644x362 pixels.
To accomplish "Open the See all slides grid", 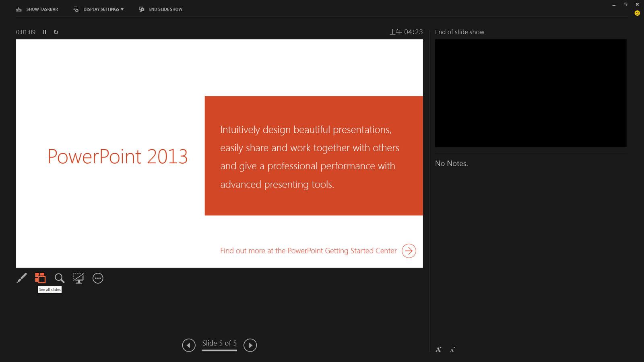I will pyautogui.click(x=40, y=278).
